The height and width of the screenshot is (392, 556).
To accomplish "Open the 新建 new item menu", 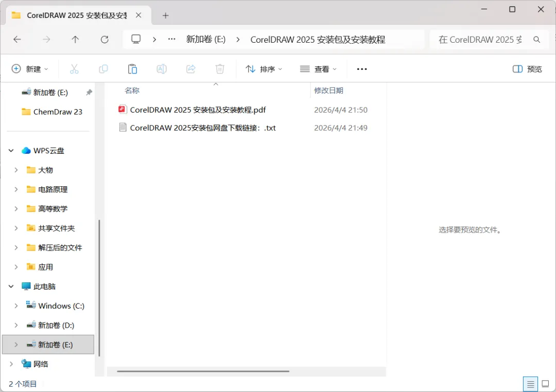I will point(30,69).
